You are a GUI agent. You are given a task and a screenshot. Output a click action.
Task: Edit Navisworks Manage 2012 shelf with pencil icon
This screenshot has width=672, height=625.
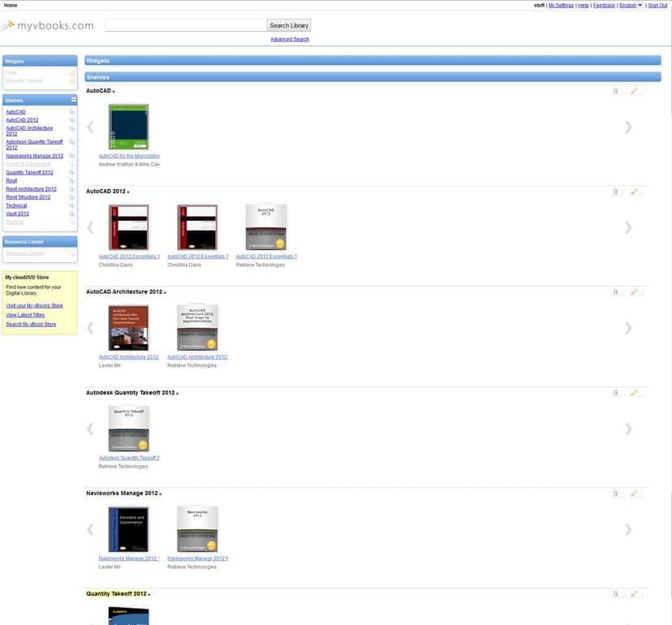click(634, 494)
